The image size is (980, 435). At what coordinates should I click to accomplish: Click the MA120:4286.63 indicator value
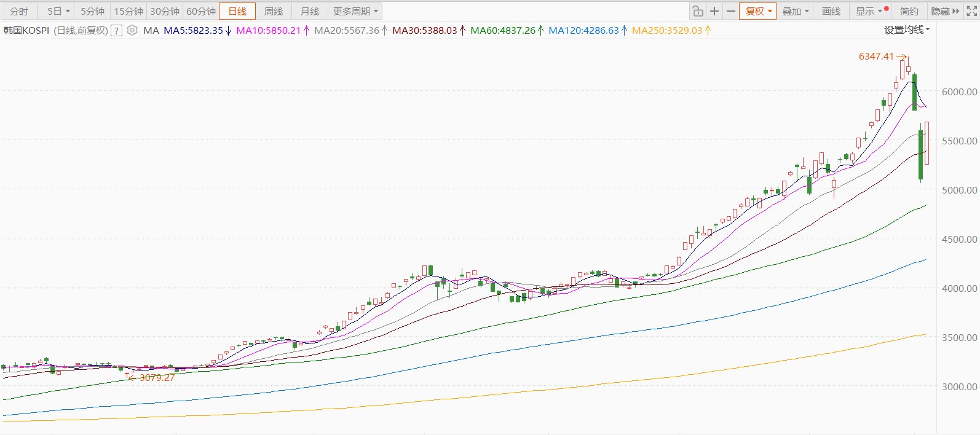click(583, 30)
